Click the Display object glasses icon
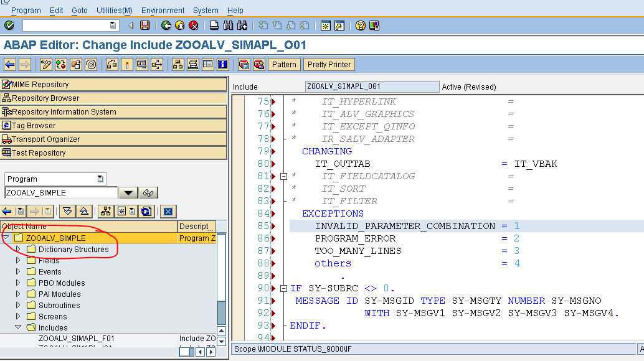 click(x=149, y=192)
